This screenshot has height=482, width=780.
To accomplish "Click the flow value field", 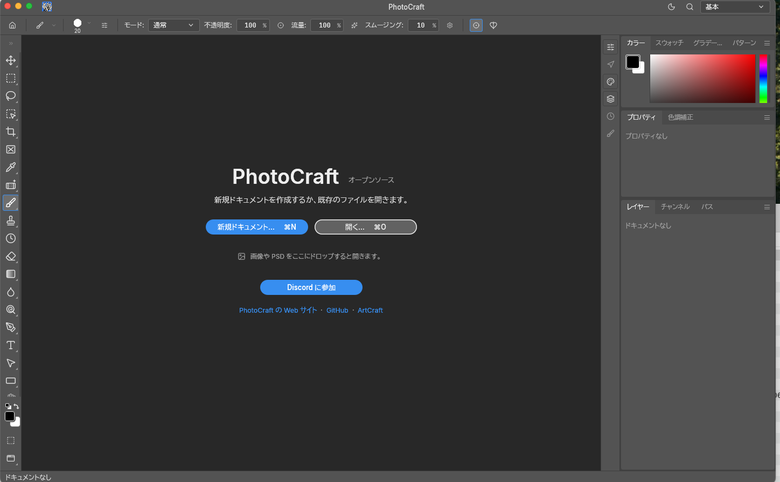I will coord(327,25).
